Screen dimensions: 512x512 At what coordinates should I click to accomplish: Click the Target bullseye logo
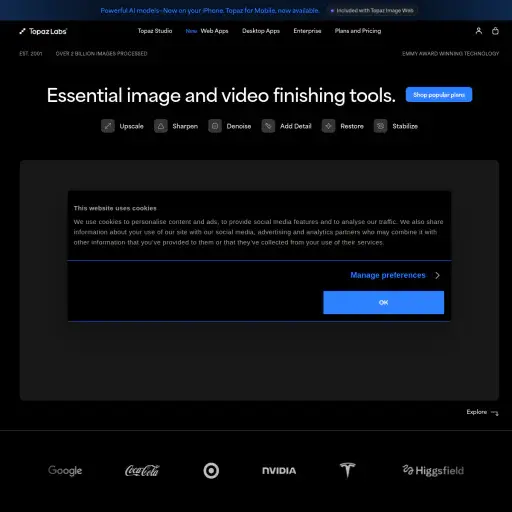[x=211, y=471]
